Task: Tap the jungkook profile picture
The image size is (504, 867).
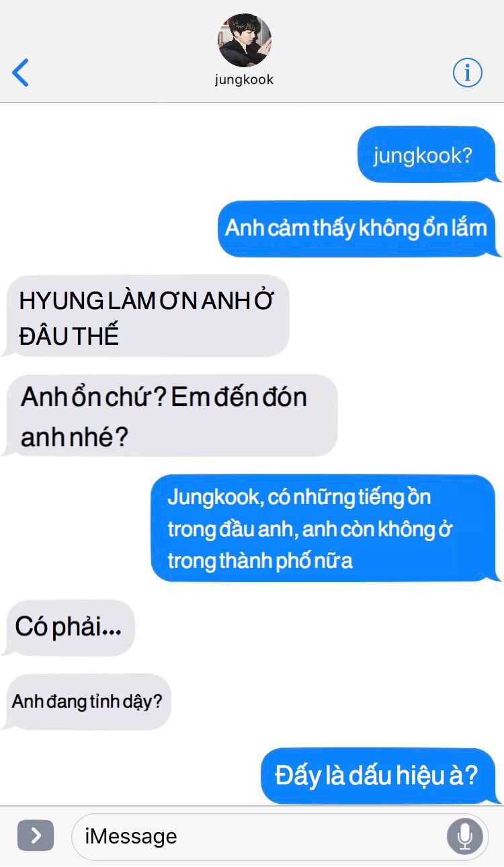Action: point(245,40)
